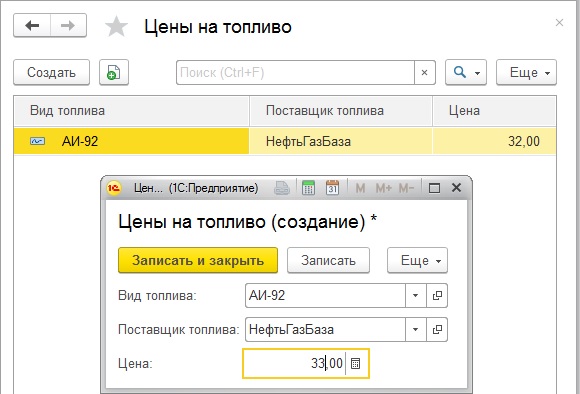The image size is (580, 394).
Task: Open Еще menu in the creation dialog
Action: 417,260
